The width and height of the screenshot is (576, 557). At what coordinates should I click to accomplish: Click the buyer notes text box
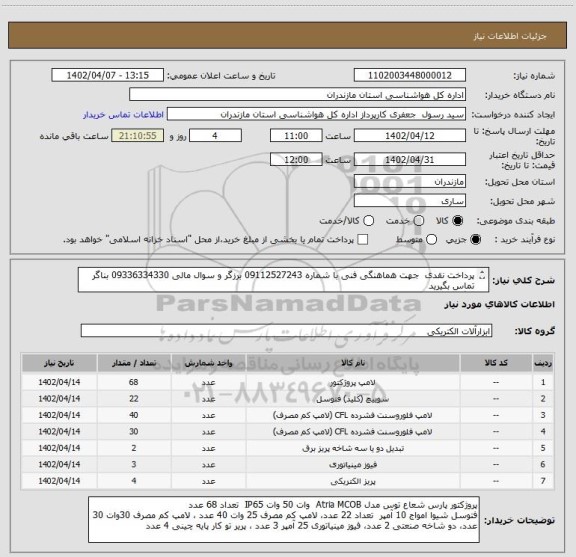tap(284, 520)
